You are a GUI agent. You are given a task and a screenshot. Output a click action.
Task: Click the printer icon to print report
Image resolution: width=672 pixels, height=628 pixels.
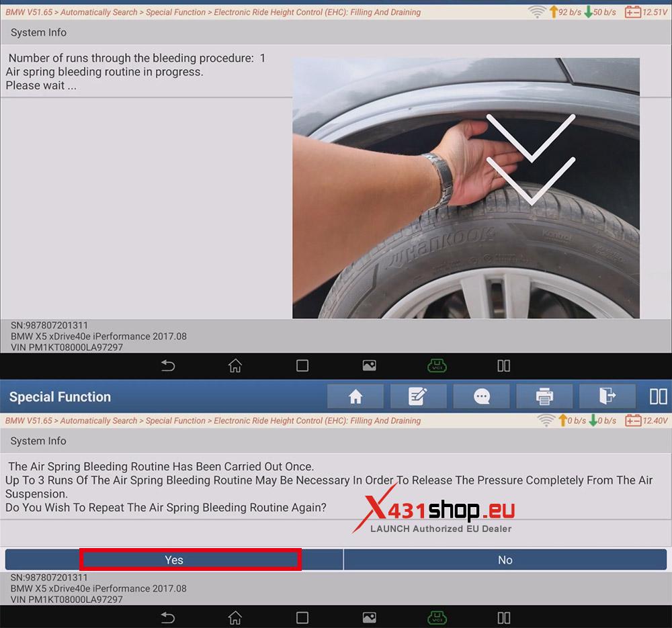coord(544,397)
